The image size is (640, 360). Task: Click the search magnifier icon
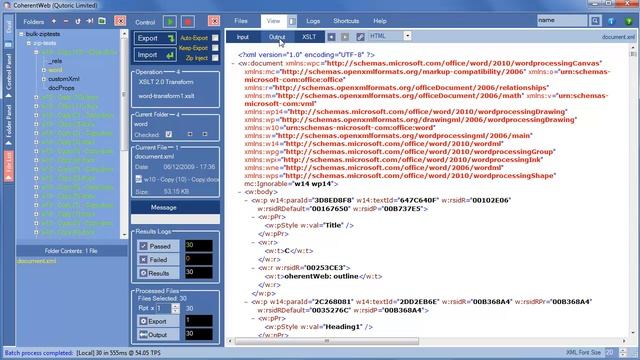(x=596, y=21)
